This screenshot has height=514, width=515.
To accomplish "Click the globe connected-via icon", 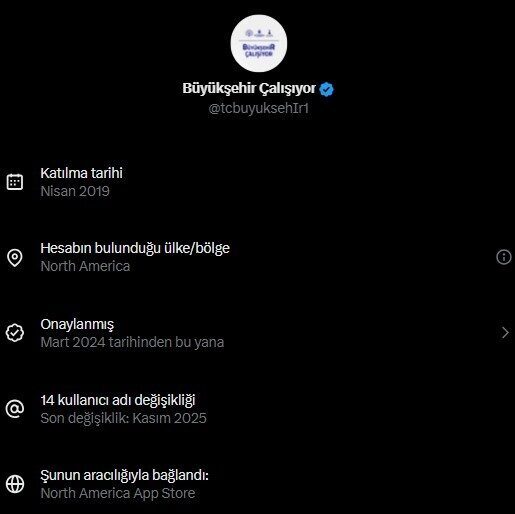I will pos(15,484).
